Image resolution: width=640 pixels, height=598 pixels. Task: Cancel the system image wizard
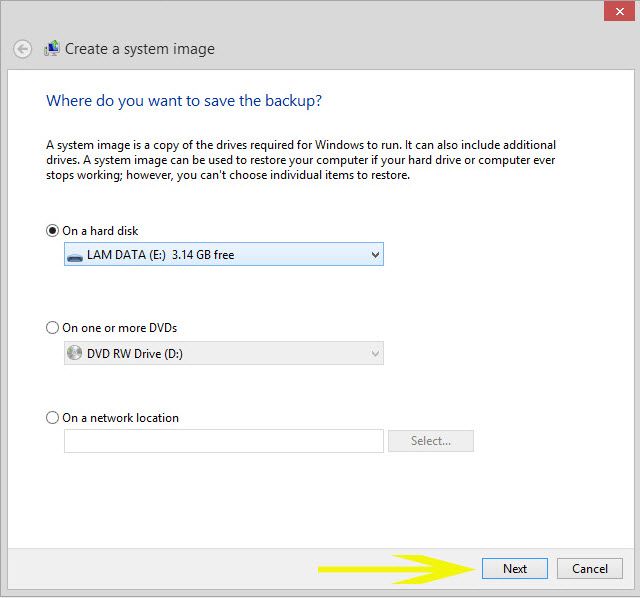(x=589, y=568)
